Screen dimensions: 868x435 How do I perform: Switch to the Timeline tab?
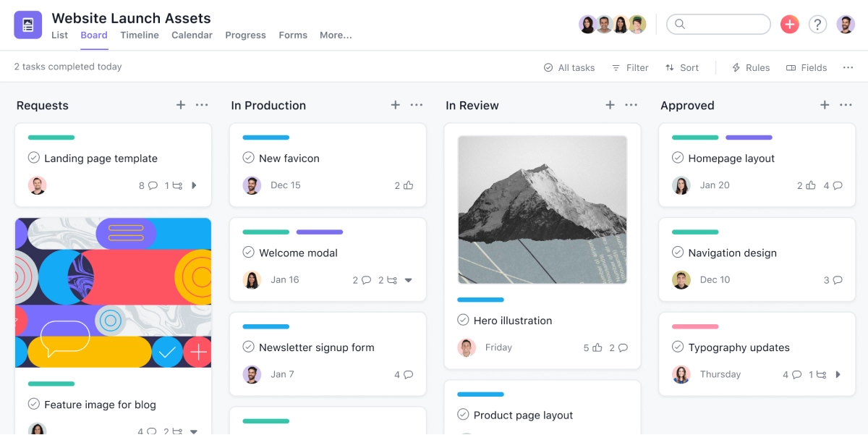[139, 35]
